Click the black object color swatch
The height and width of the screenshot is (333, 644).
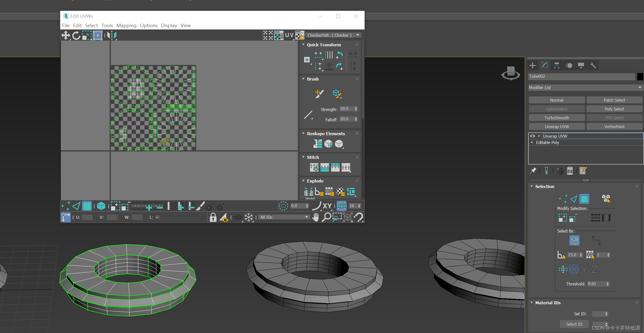640,77
